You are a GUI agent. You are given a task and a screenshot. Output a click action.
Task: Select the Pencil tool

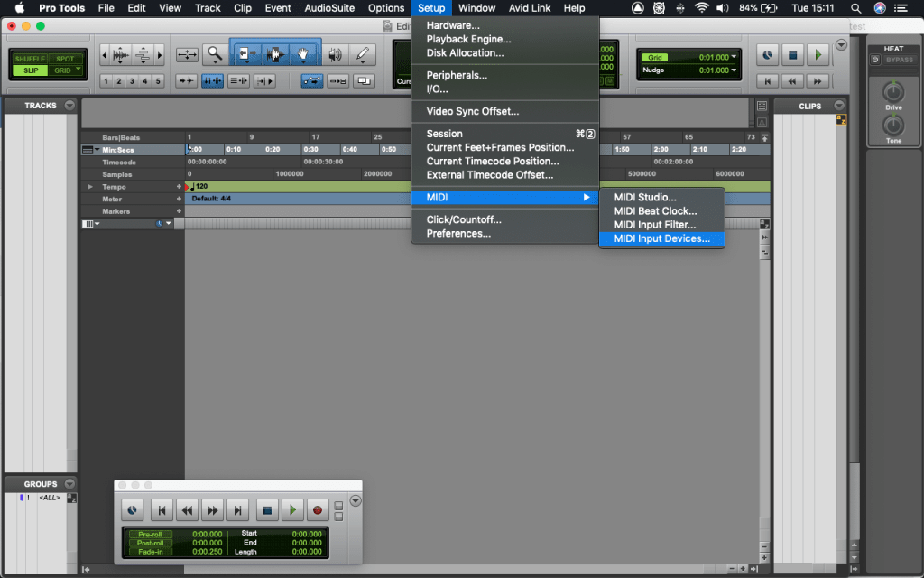pyautogui.click(x=363, y=55)
